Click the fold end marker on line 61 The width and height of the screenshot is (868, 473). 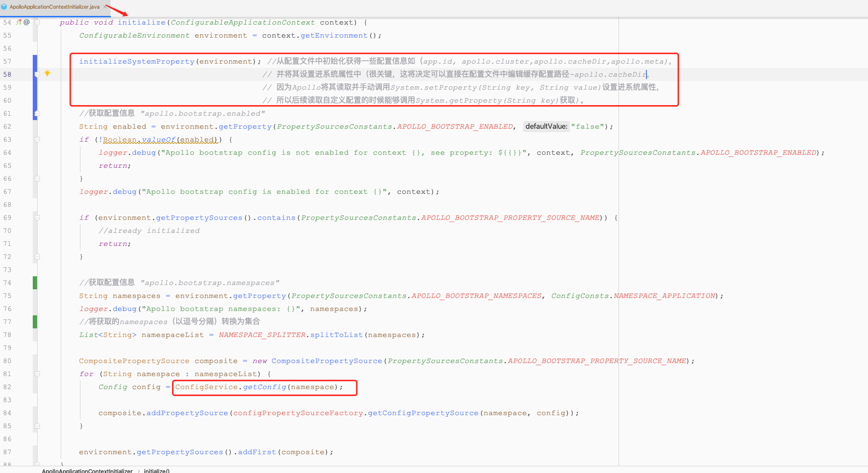click(x=37, y=113)
